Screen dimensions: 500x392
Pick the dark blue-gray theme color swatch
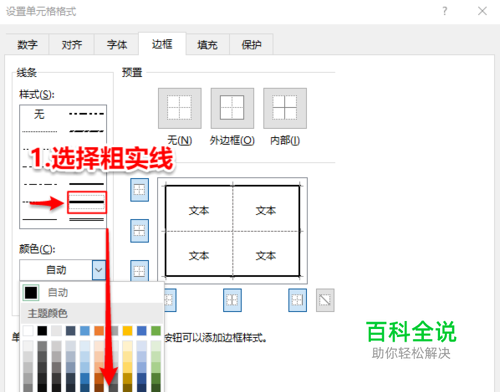71,331
